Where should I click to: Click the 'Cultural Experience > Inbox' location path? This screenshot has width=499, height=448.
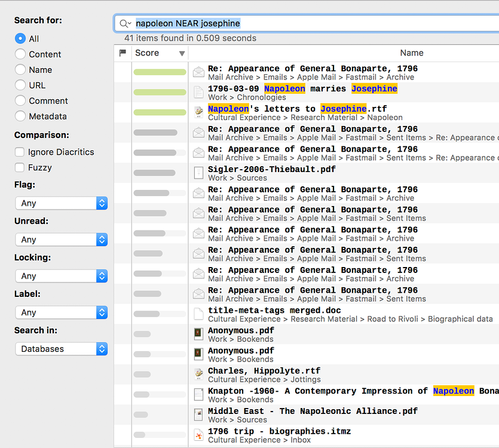point(259,440)
